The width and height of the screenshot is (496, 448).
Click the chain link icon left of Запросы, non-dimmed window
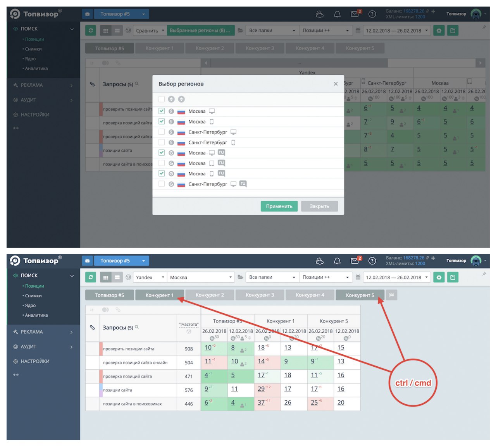pos(92,328)
